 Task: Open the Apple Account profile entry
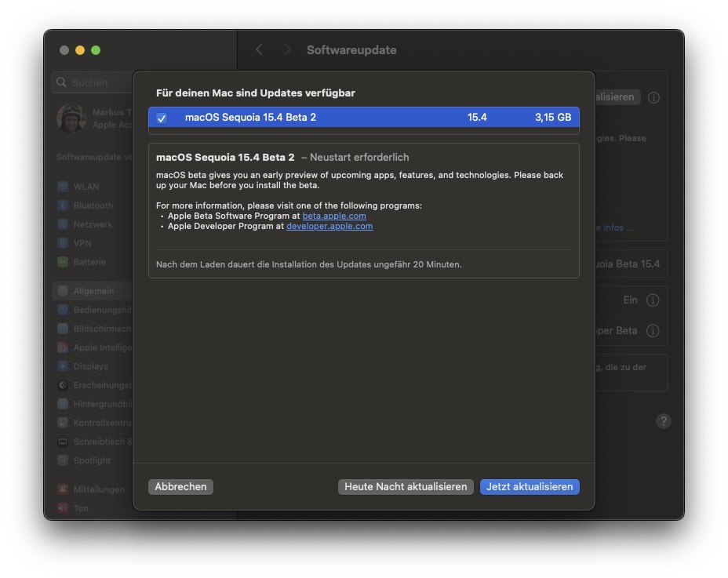pyautogui.click(x=94, y=118)
